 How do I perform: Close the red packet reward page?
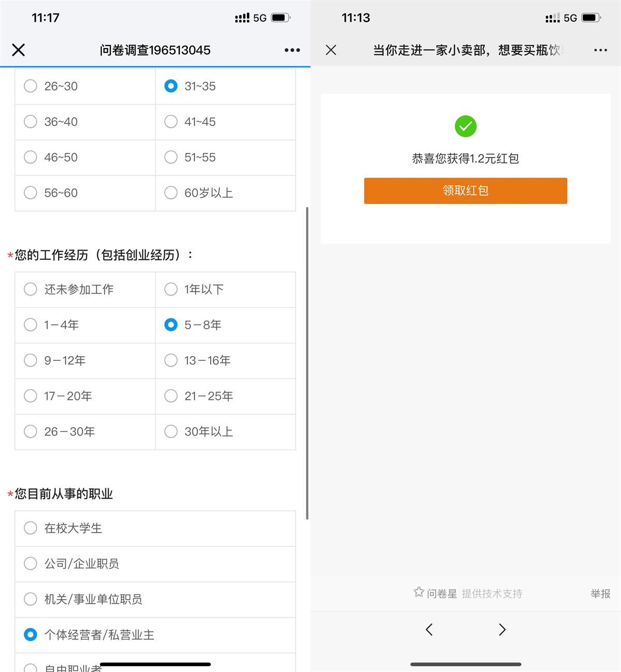[x=331, y=50]
